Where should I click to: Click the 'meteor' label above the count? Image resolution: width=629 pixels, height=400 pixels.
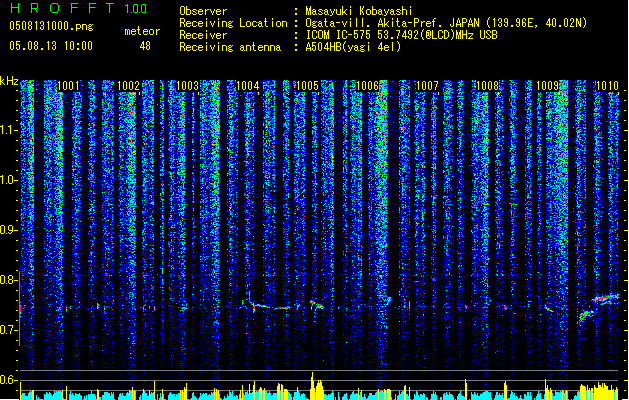[142, 31]
